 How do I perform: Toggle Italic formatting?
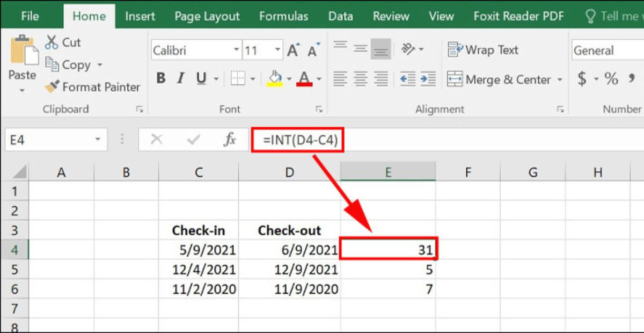tap(181, 79)
